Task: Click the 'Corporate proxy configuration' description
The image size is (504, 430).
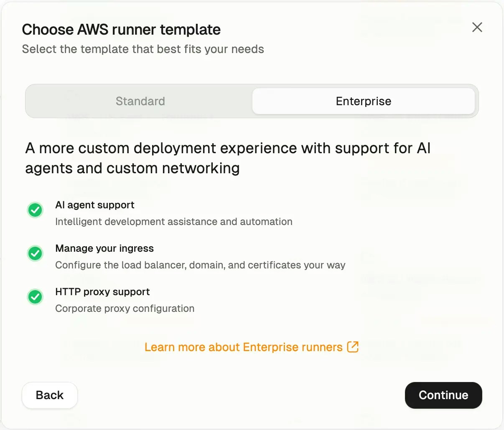Action: point(125,309)
